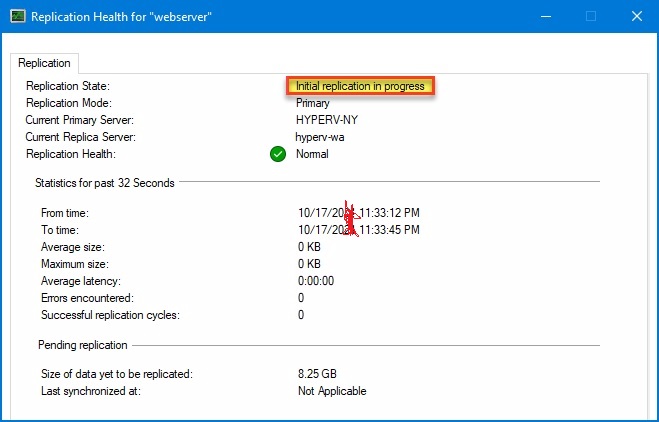Click the Maximum size value
Image resolution: width=659 pixels, height=422 pixels.
[x=309, y=264]
